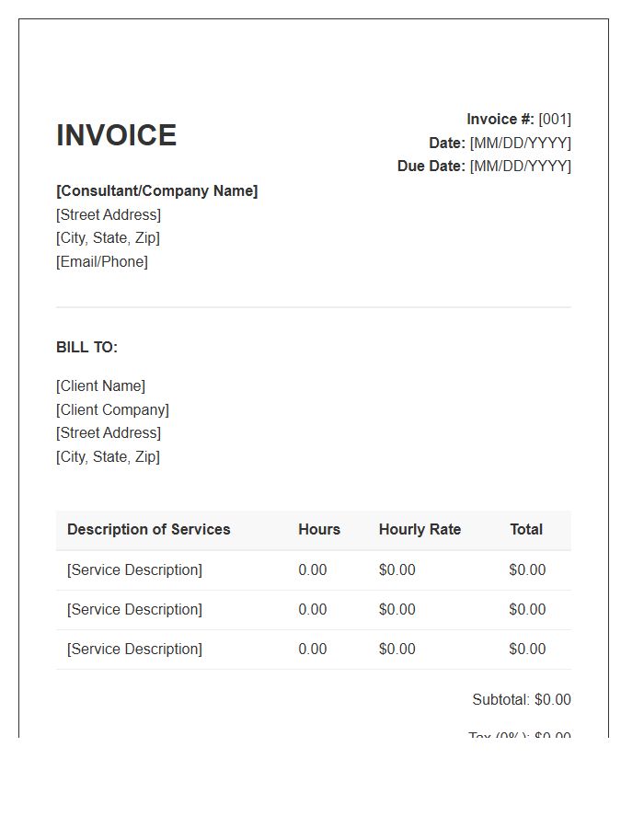
Task: Select the [Email/Phone] placeholder
Action: [102, 262]
